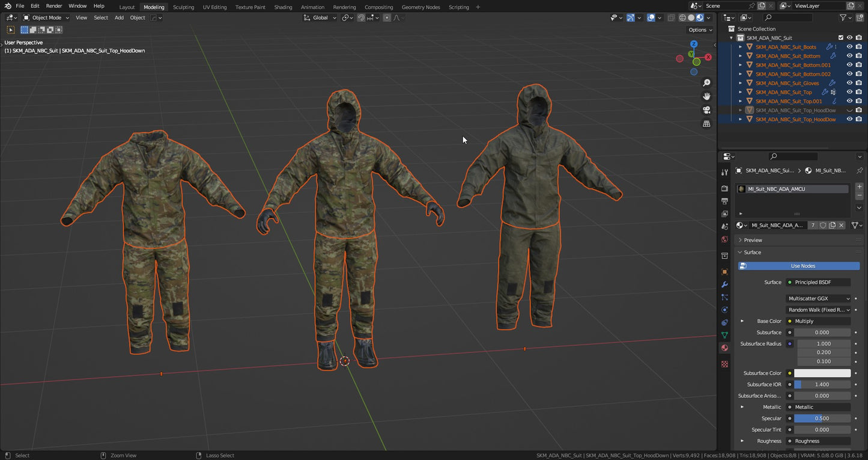Click the zoom magnifier icon in viewport
This screenshot has height=460, width=868.
pyautogui.click(x=706, y=83)
